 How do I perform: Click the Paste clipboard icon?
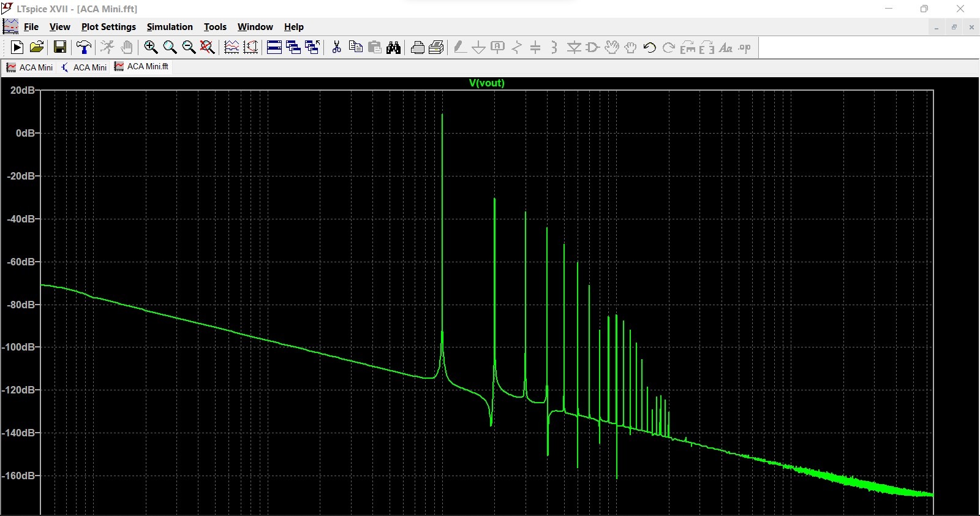click(x=375, y=47)
